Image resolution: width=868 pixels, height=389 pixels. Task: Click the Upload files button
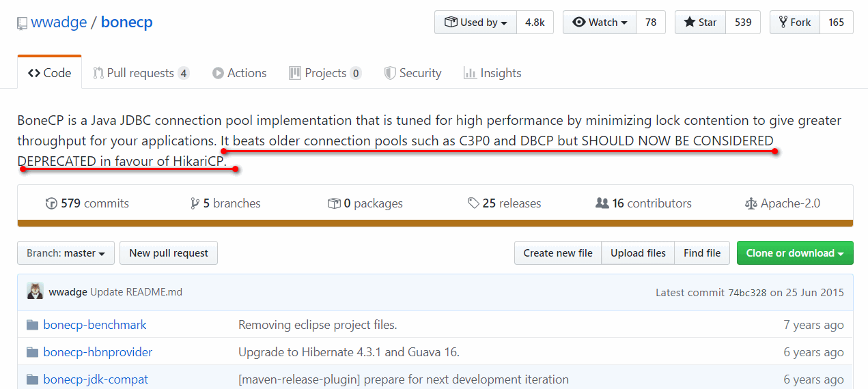(638, 253)
